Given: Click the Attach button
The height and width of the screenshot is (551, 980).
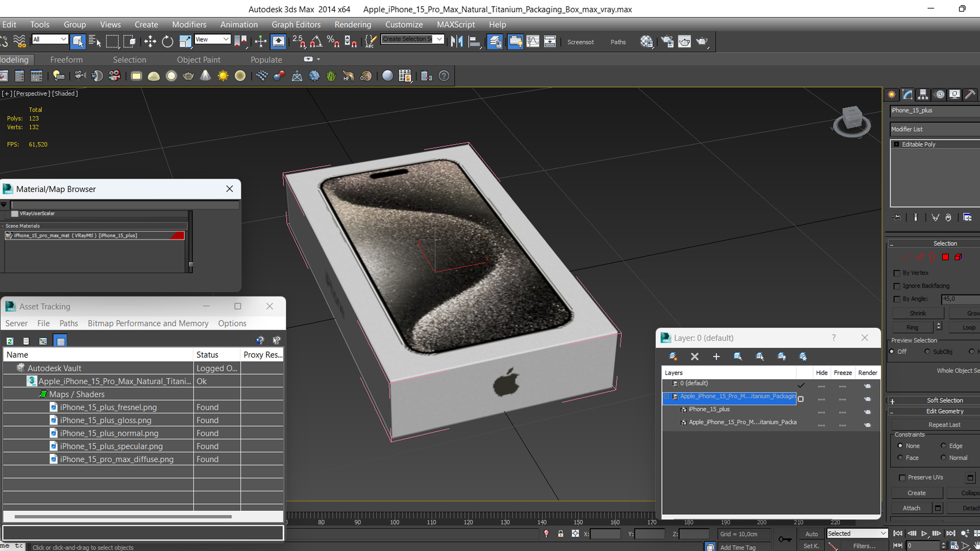Looking at the screenshot, I should point(912,508).
